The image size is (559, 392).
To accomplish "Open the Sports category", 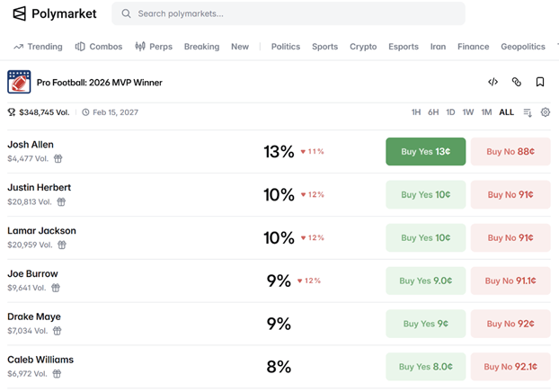I will pos(324,47).
